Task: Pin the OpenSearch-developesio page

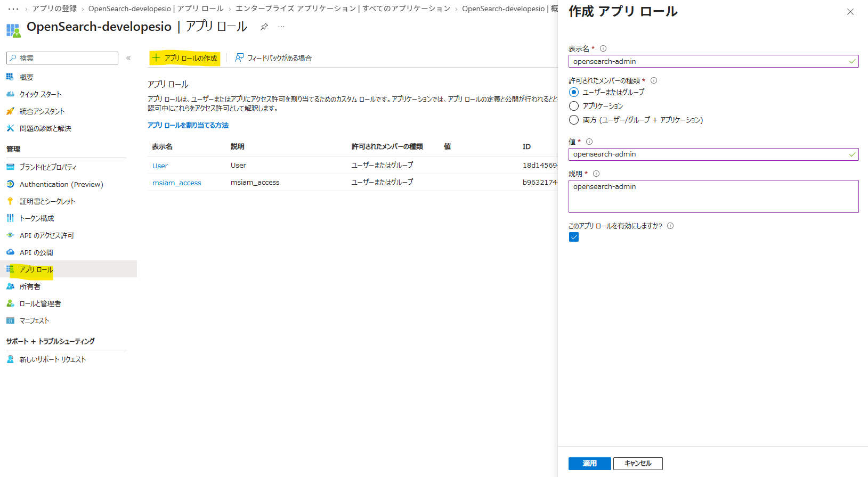Action: click(264, 27)
